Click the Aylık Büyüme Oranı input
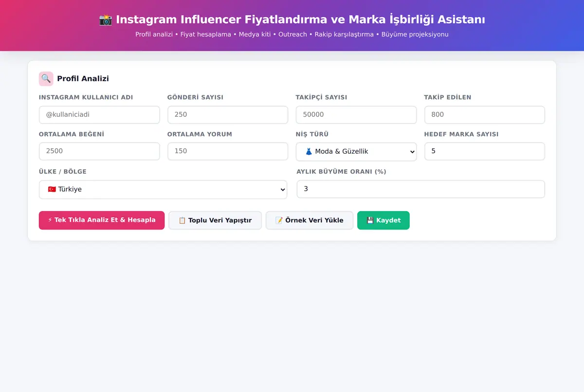Viewport: 584px width, 392px height. [x=421, y=189]
